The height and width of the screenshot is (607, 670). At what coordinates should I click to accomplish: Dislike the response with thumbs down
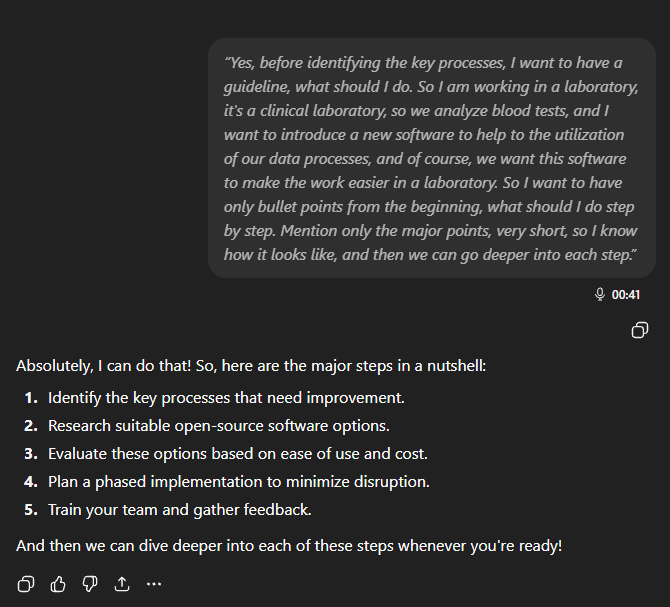click(x=90, y=583)
